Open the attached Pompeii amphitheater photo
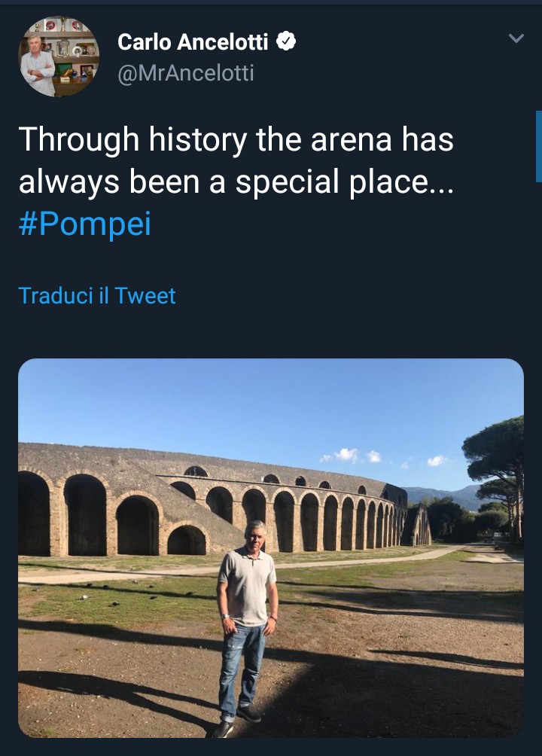Viewport: 542px width, 756px height. point(270,547)
